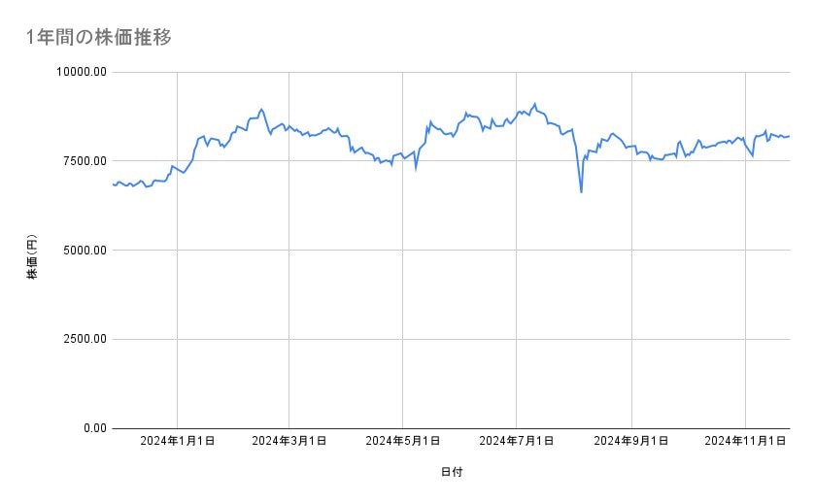This screenshot has width=815, height=504.
Task: Select the horizontal axis title 日付
Action: click(x=452, y=472)
